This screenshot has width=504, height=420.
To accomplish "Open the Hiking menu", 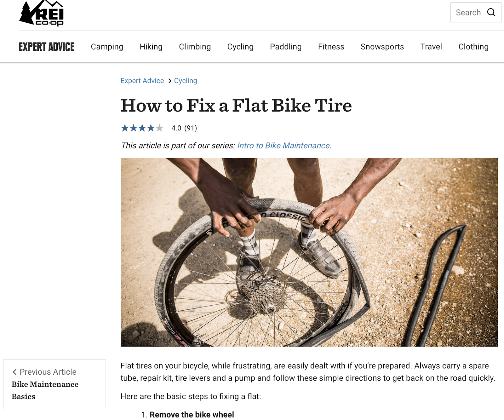I will click(x=151, y=47).
